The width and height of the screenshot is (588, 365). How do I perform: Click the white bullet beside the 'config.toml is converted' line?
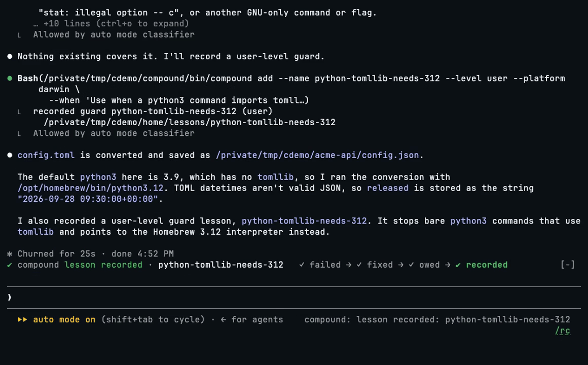click(x=10, y=155)
